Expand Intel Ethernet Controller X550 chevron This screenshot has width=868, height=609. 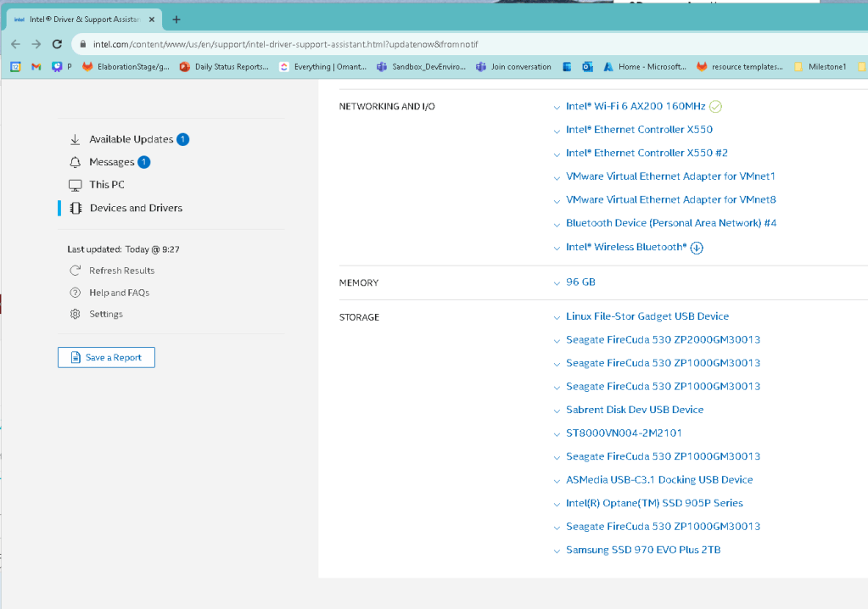[x=557, y=131]
